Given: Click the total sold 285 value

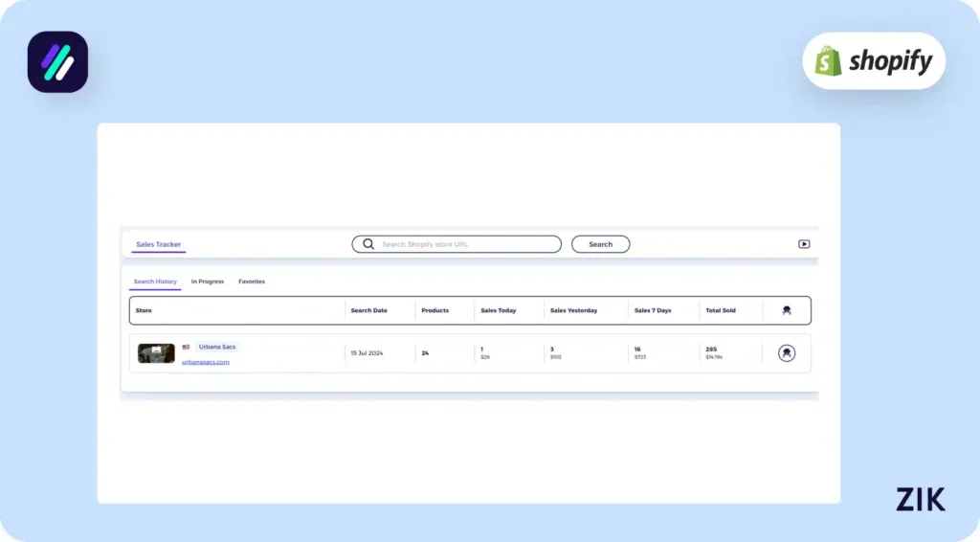Looking at the screenshot, I should [711, 350].
